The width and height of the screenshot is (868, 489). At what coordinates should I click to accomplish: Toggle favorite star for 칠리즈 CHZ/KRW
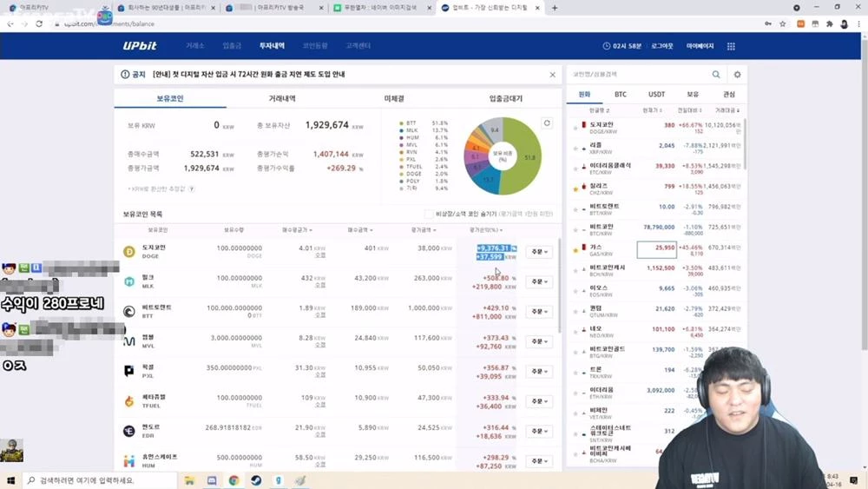tap(575, 188)
